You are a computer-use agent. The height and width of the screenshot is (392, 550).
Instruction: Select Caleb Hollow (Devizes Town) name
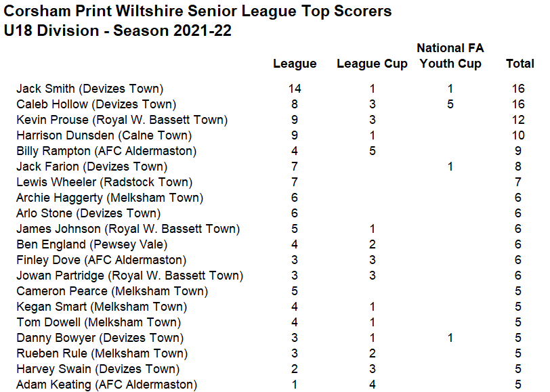(96, 104)
